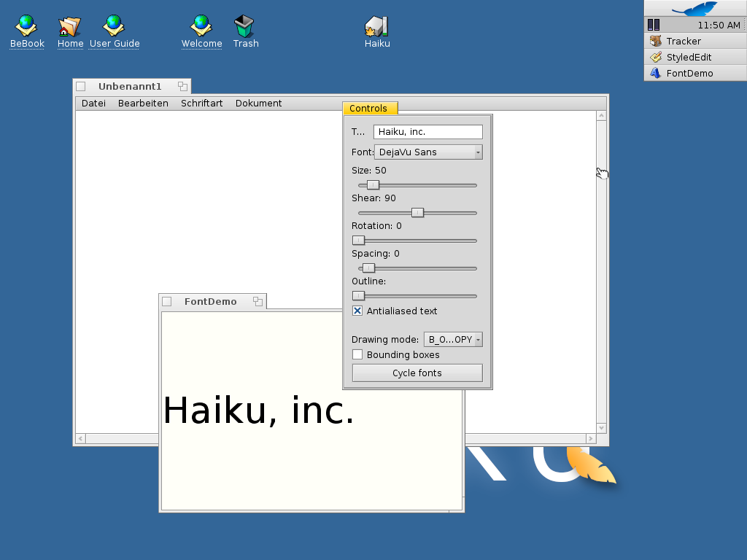Click Tracker entry in the Deskbar list
Viewport: 747px width, 560px height.
click(x=695, y=41)
